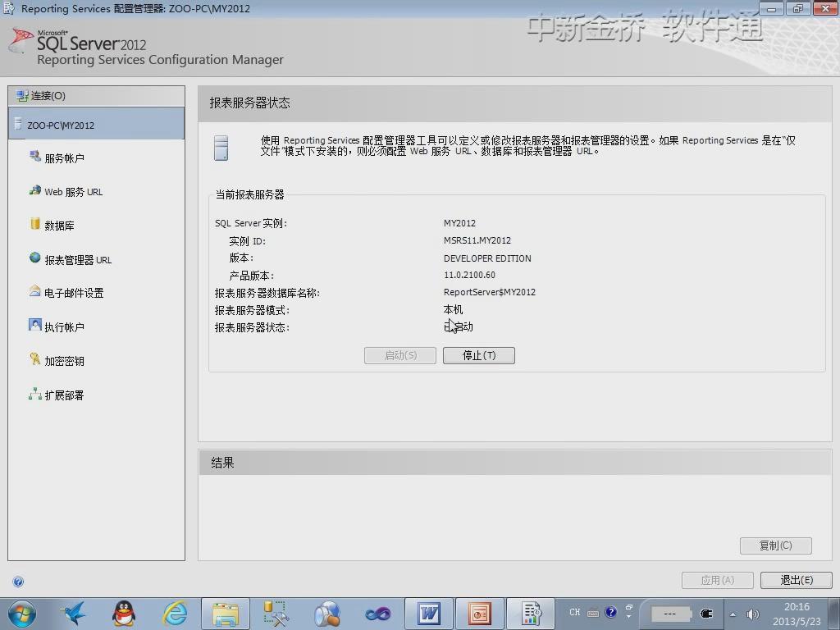Click the 退出(E) exit button

click(x=796, y=580)
